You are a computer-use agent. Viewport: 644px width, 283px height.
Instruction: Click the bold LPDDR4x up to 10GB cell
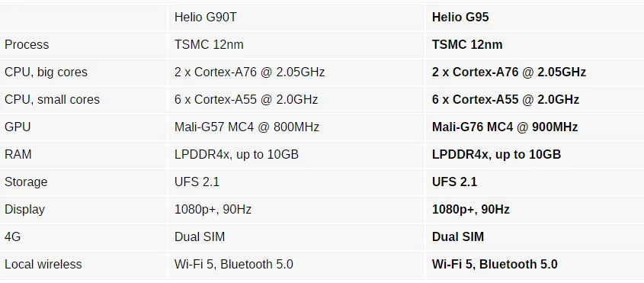497,154
